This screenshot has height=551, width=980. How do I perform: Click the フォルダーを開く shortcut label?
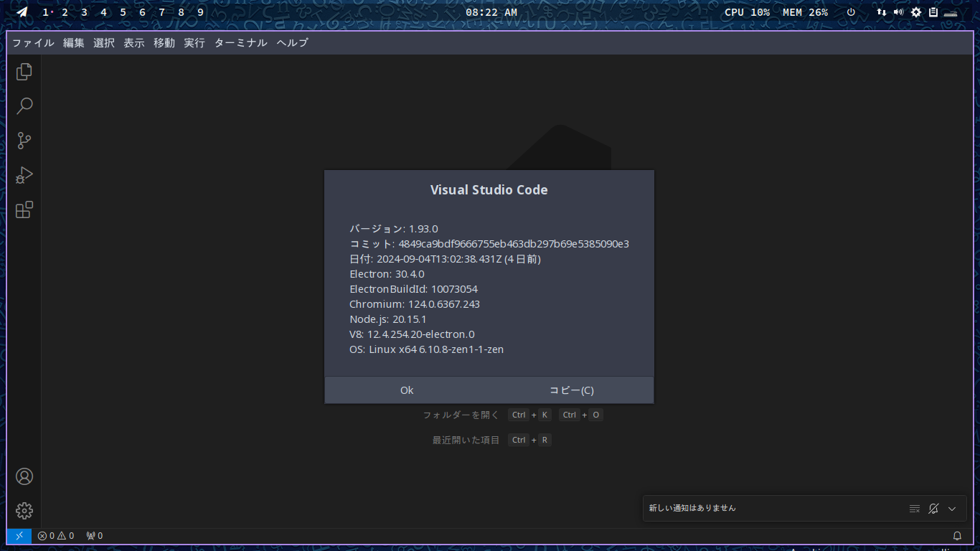coord(461,415)
